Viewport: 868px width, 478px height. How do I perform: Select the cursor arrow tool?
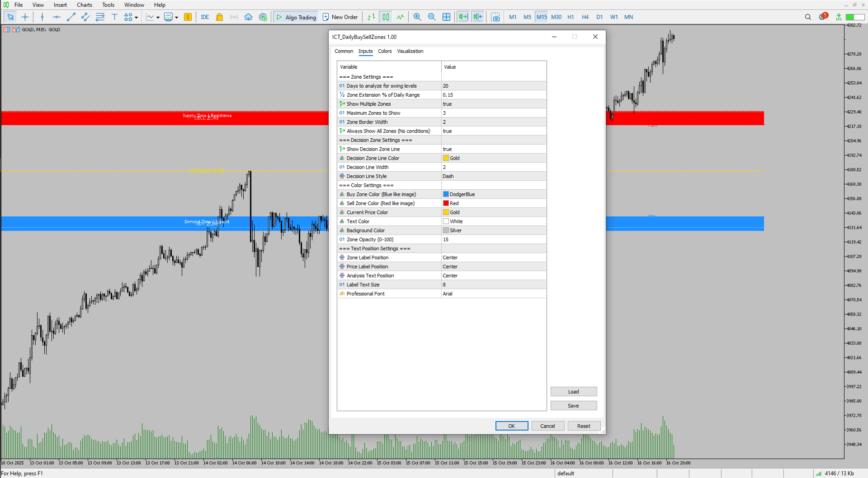pos(11,17)
